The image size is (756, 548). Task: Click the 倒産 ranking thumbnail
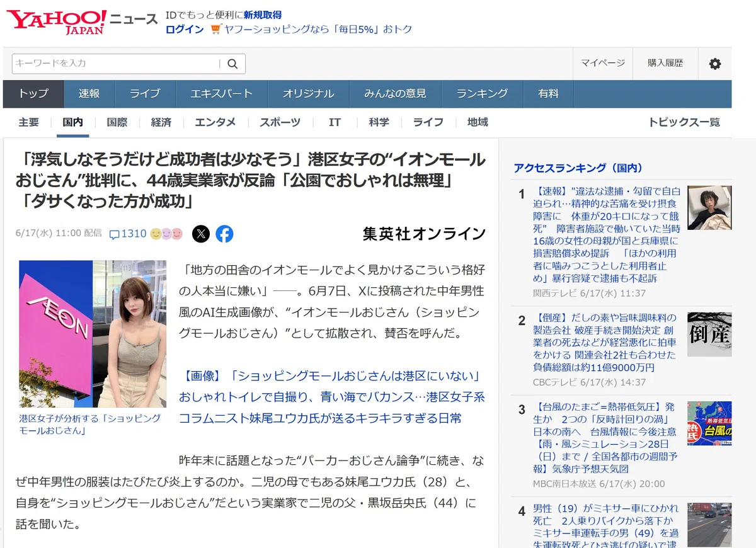709,334
